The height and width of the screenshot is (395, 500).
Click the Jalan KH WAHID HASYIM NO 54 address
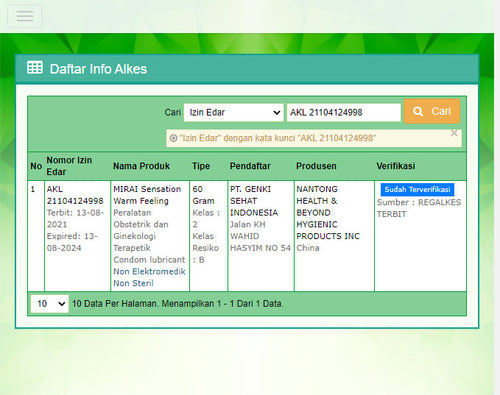point(260,236)
